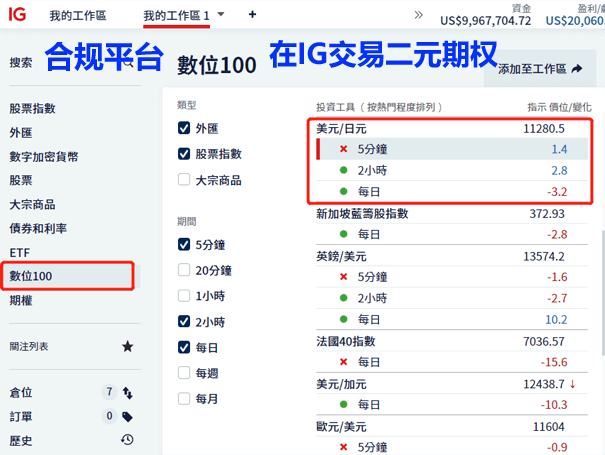
Task: Check the 20分鐘 period checkbox
Action: [184, 270]
